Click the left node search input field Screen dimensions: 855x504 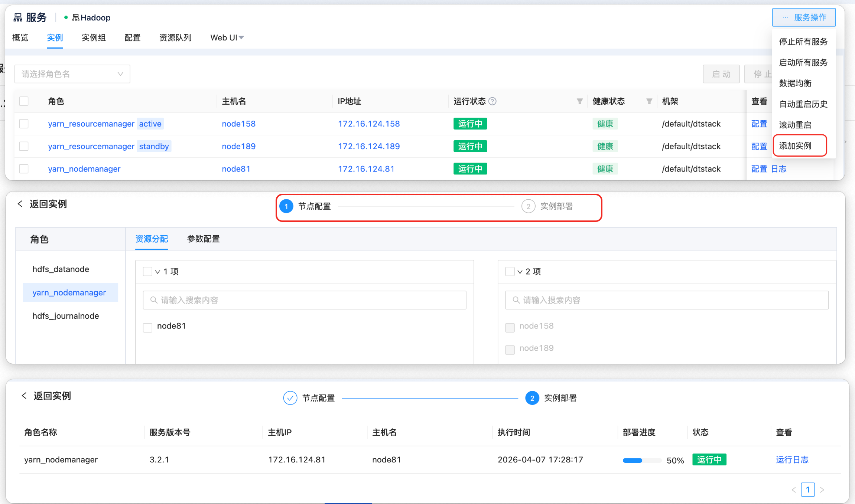tap(305, 300)
